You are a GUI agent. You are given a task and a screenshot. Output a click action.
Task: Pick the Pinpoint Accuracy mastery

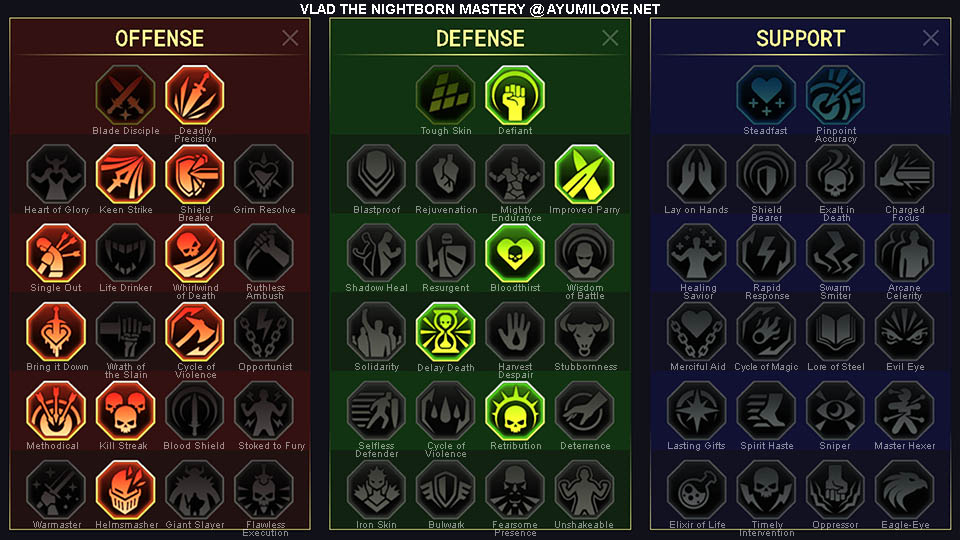[835, 95]
